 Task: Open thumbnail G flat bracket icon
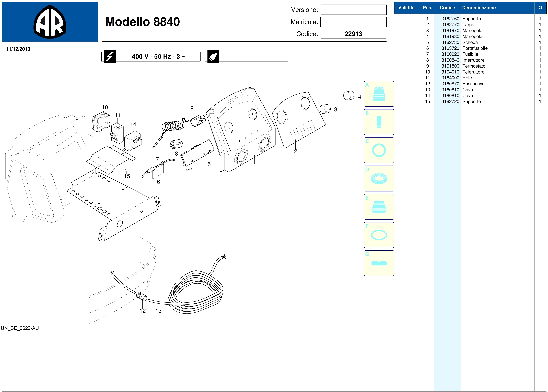click(379, 263)
